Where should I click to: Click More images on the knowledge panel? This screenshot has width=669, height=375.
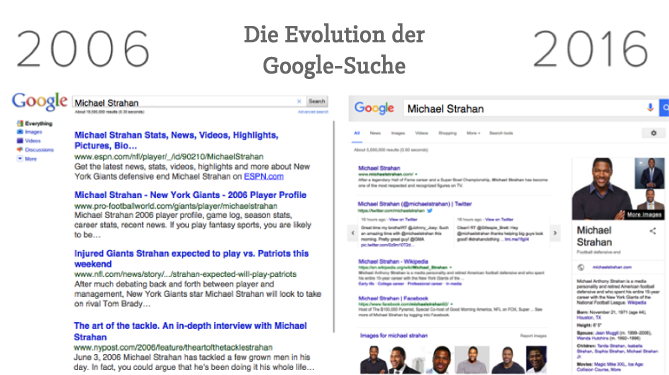(644, 215)
